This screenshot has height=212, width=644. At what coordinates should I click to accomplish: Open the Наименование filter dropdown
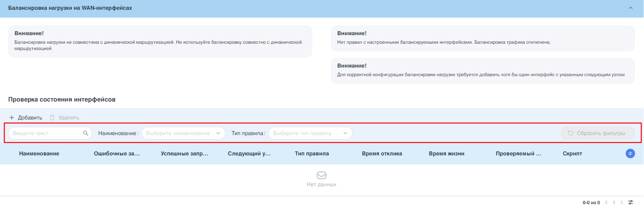[183, 133]
